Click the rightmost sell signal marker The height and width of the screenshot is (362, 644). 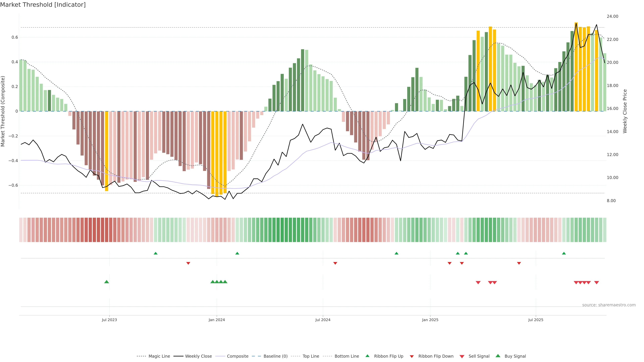click(x=597, y=283)
